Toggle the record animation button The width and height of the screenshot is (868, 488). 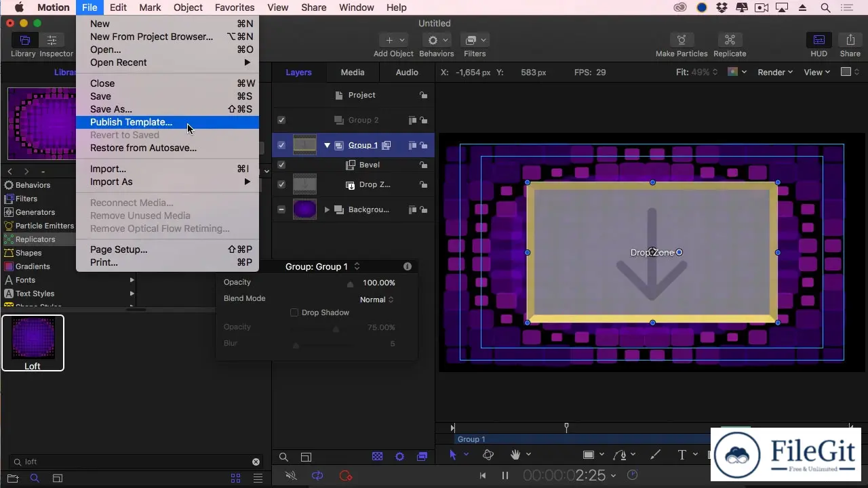346,476
